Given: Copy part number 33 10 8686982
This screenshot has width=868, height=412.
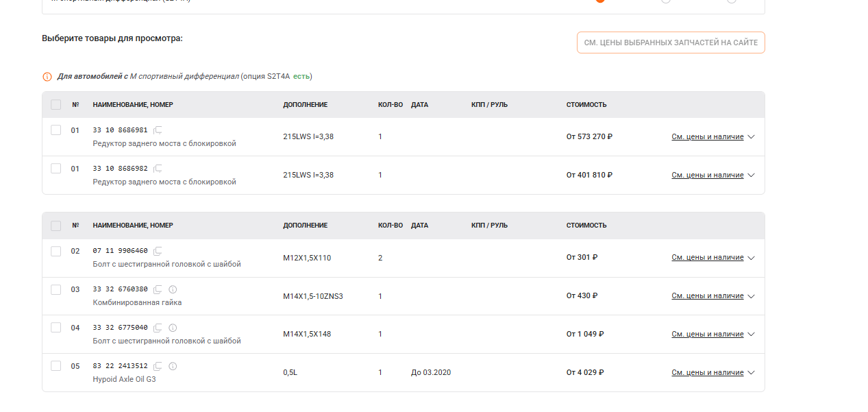Looking at the screenshot, I should 158,168.
